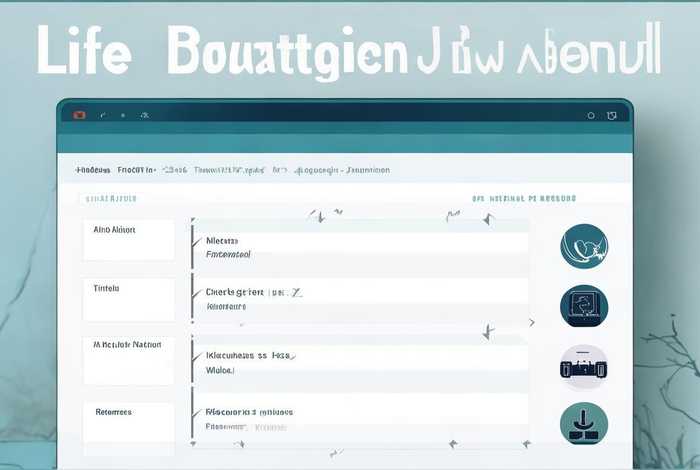The image size is (700, 470).
Task: Click the down arrow below the Cherkegrient row
Action: [488, 330]
